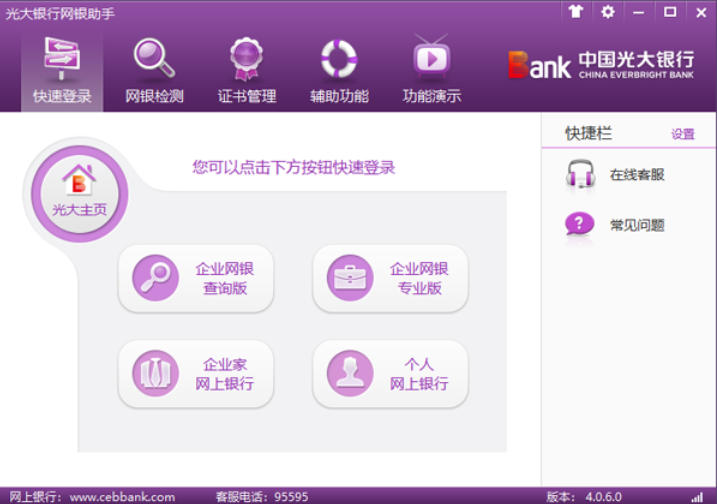Click the China Everbright Bank logo
This screenshot has width=717, height=504.
click(601, 65)
